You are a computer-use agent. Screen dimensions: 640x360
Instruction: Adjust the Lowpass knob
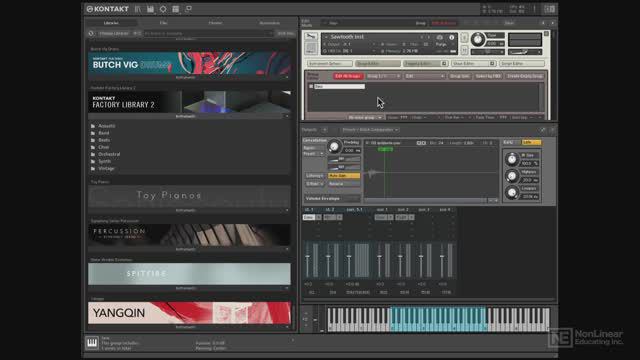(511, 193)
